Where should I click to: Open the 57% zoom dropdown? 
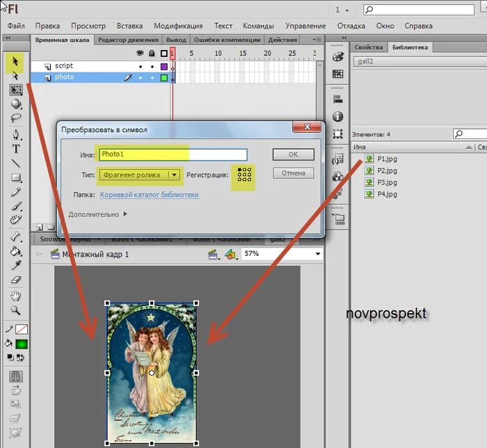pyautogui.click(x=317, y=254)
